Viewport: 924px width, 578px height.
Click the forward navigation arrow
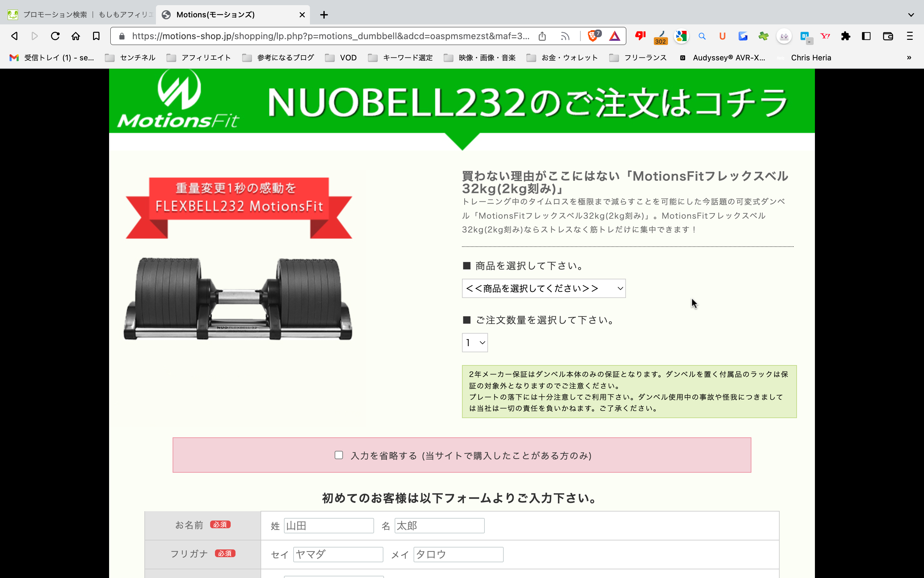[35, 36]
